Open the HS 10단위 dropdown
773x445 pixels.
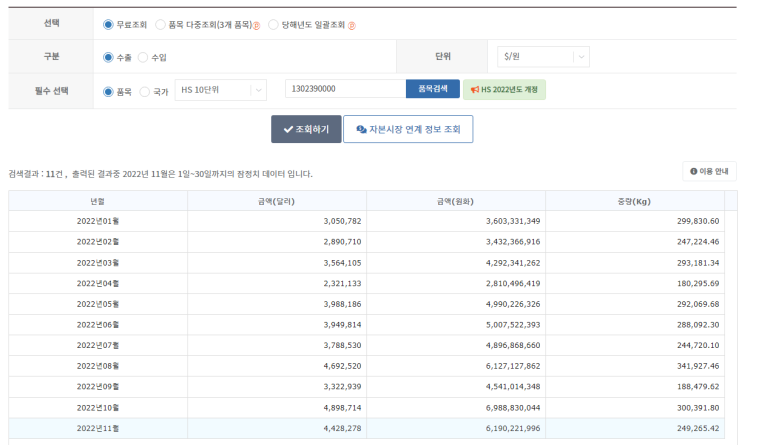point(220,90)
